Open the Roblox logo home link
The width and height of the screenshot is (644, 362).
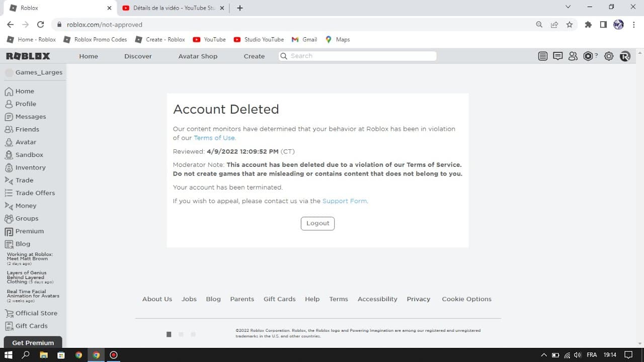tap(28, 56)
